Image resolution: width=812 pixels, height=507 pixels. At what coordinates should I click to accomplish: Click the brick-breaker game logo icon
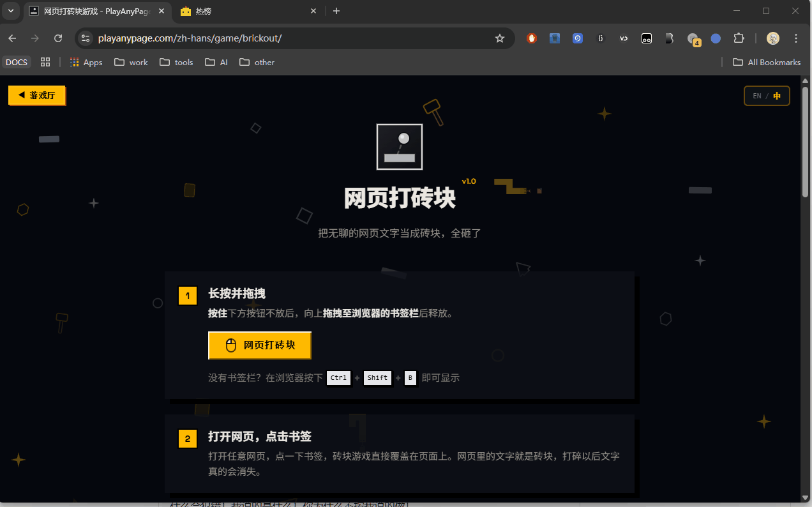(x=400, y=147)
